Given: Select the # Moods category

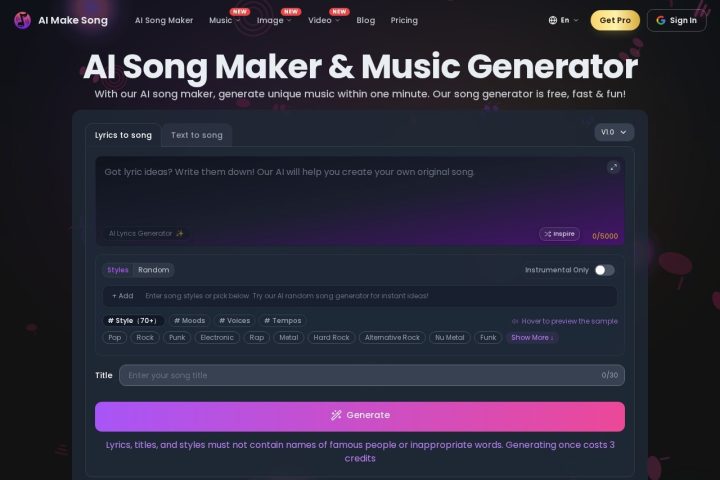Looking at the screenshot, I should pos(190,321).
